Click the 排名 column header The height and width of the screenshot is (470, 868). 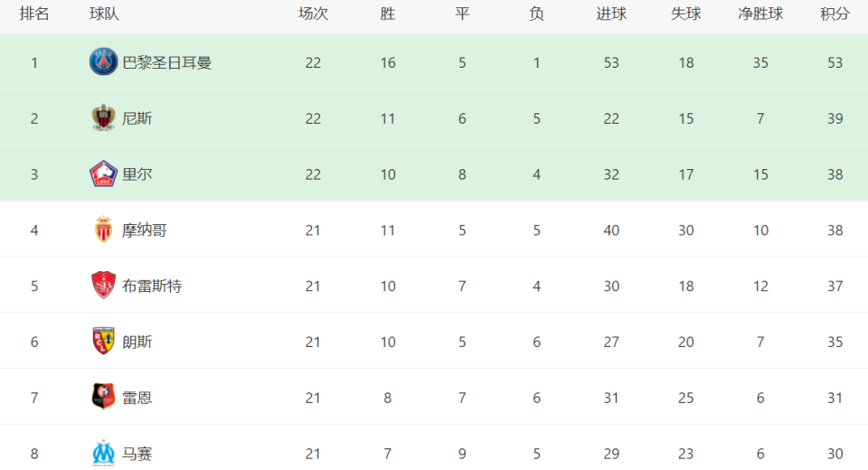tap(34, 14)
